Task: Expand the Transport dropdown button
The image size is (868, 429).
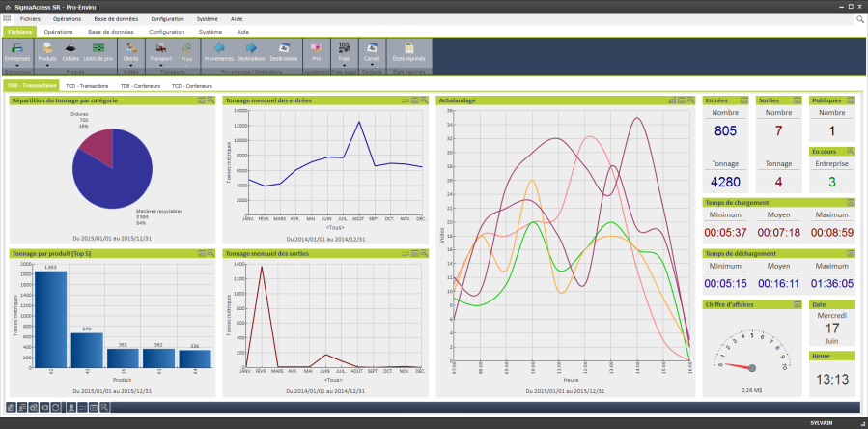Action: coord(160,66)
